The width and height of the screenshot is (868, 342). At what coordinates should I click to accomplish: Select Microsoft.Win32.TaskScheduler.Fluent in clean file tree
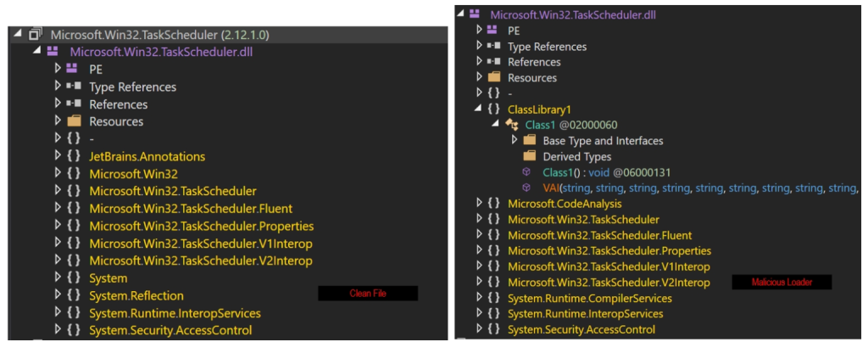pyautogui.click(x=191, y=209)
